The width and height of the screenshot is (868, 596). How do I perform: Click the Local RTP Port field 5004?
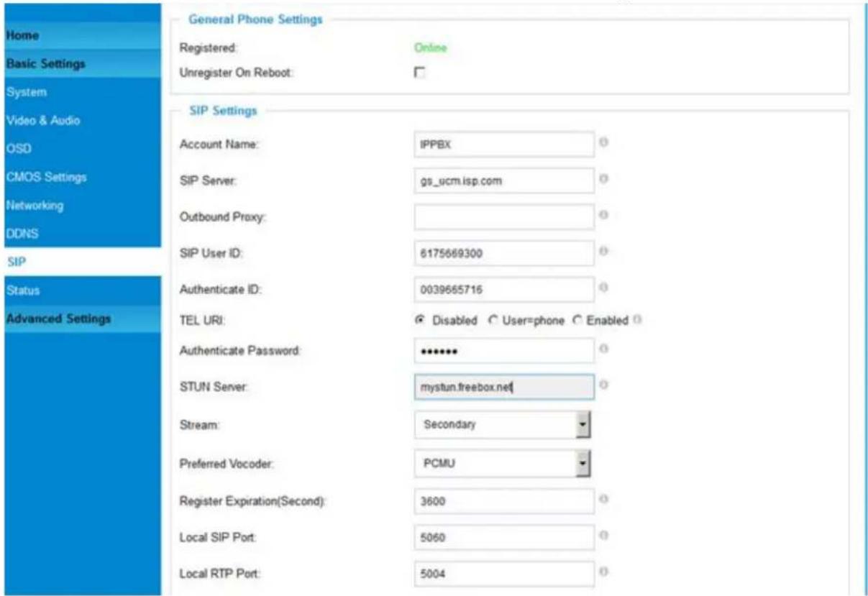504,574
